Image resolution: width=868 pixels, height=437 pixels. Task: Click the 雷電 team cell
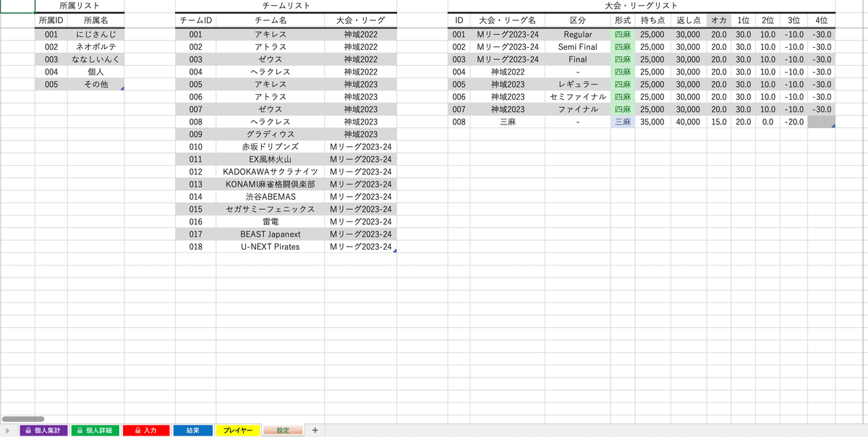(271, 221)
